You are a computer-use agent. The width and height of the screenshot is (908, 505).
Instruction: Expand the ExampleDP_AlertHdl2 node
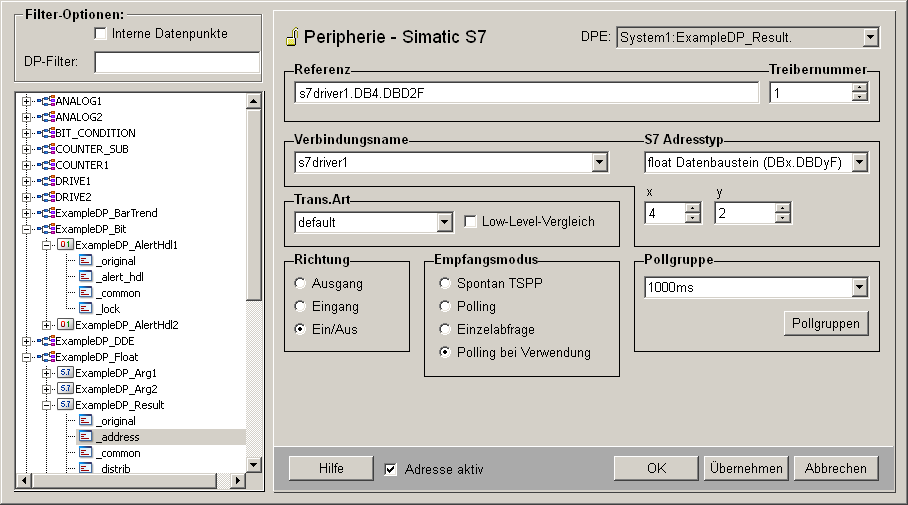tap(46, 325)
